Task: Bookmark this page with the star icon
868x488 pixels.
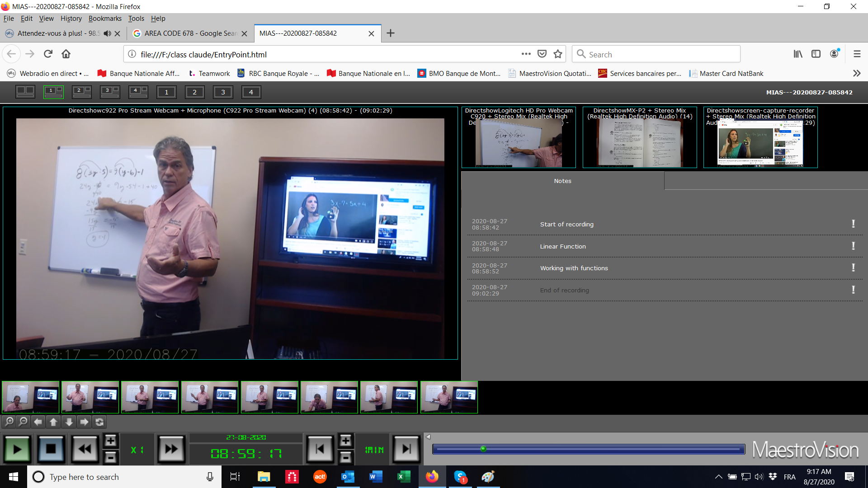Action: [x=558, y=54]
